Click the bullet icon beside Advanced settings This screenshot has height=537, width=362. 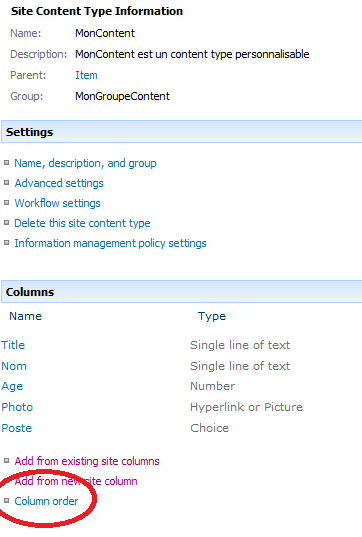pyautogui.click(x=7, y=183)
